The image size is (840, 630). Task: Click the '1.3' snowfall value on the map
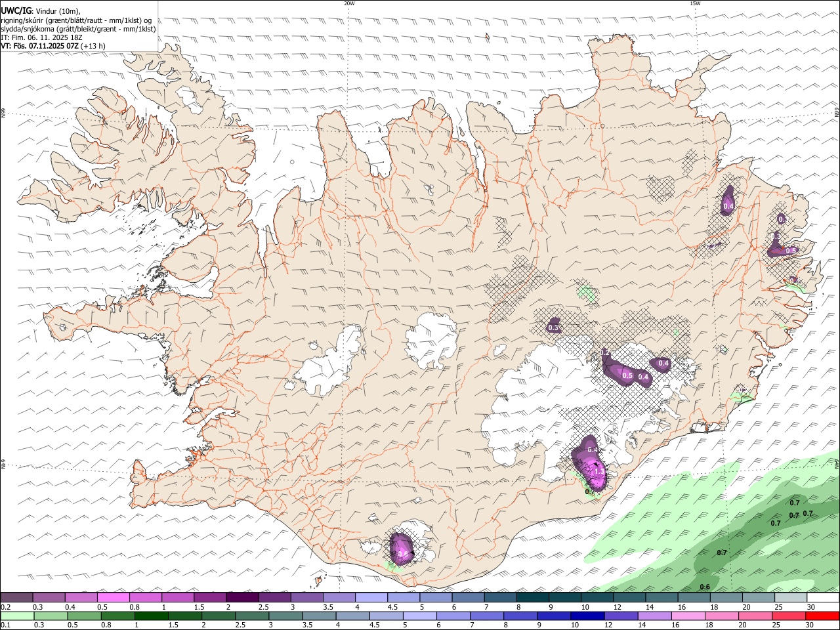pos(598,472)
